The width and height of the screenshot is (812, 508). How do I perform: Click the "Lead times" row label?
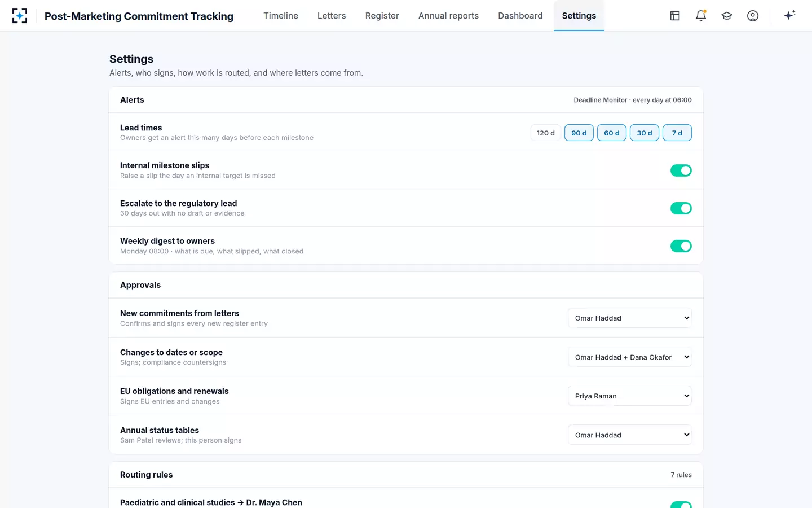coord(141,128)
